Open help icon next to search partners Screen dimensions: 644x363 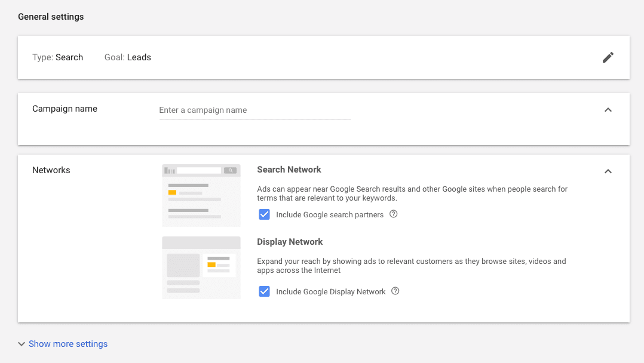pos(394,214)
